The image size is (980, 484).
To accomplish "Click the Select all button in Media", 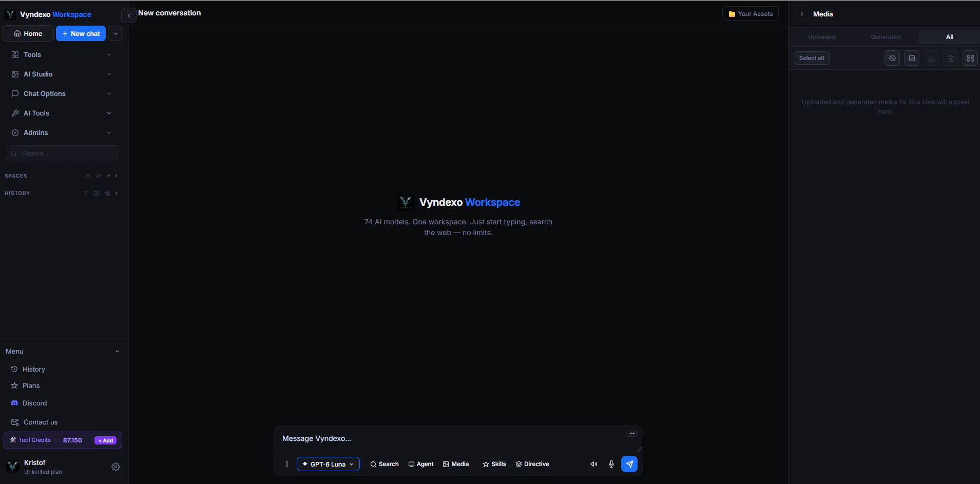I will pyautogui.click(x=812, y=58).
